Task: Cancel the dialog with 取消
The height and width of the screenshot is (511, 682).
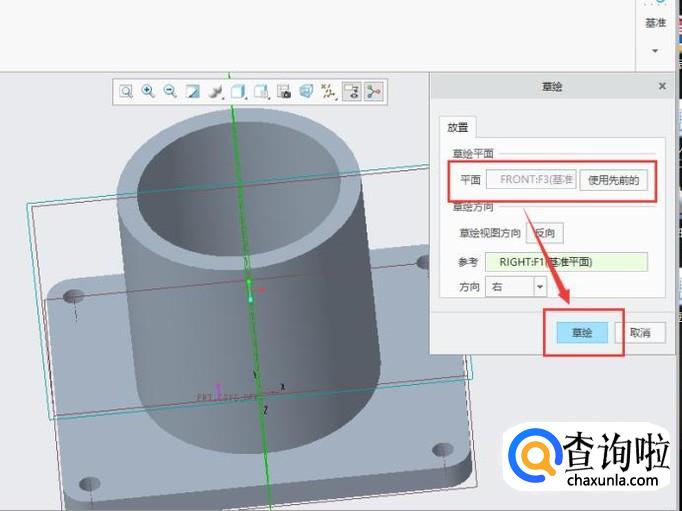Action: (640, 333)
